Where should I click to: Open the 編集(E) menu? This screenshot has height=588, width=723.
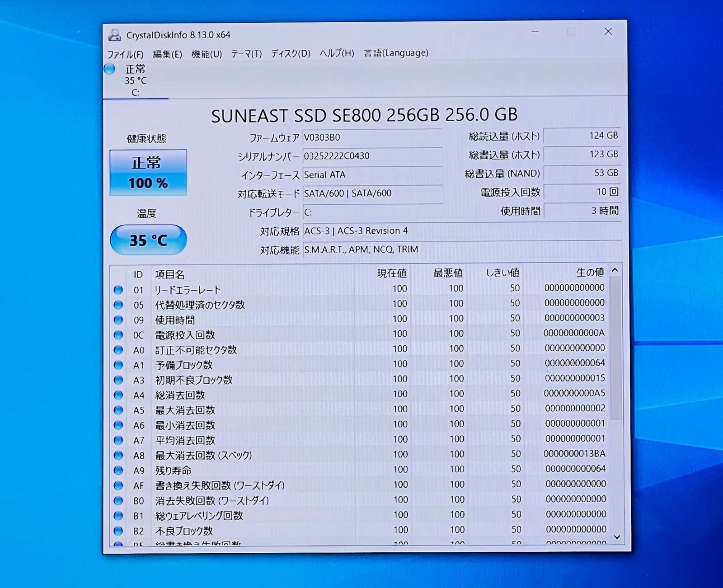click(167, 54)
